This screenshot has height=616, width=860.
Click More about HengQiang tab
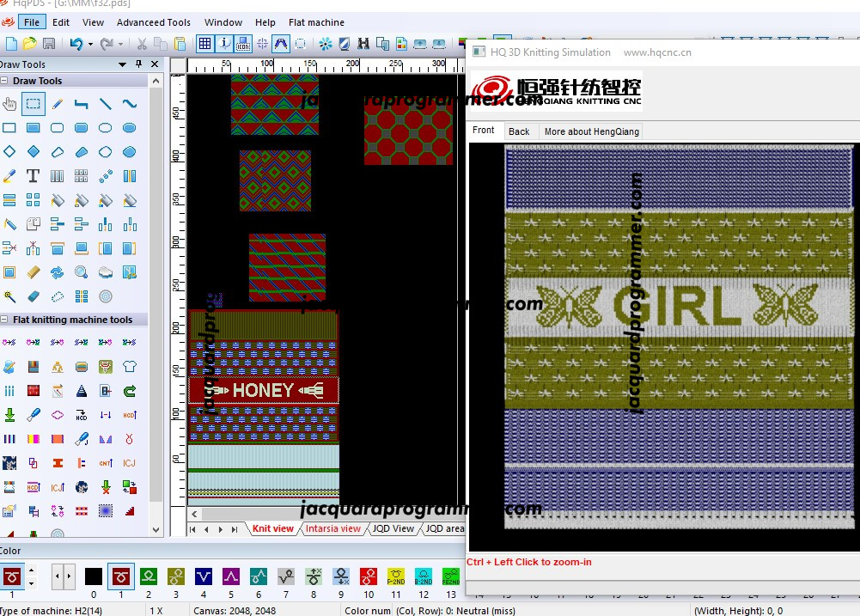coord(592,131)
